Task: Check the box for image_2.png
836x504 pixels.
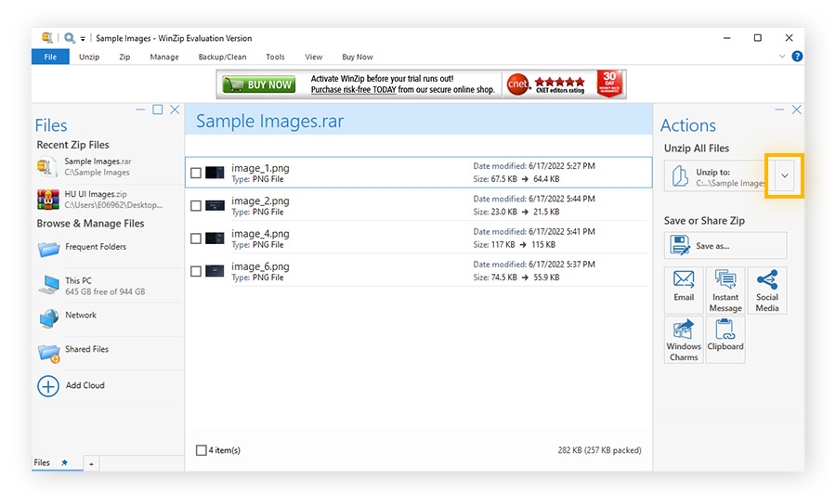Action: tap(196, 206)
